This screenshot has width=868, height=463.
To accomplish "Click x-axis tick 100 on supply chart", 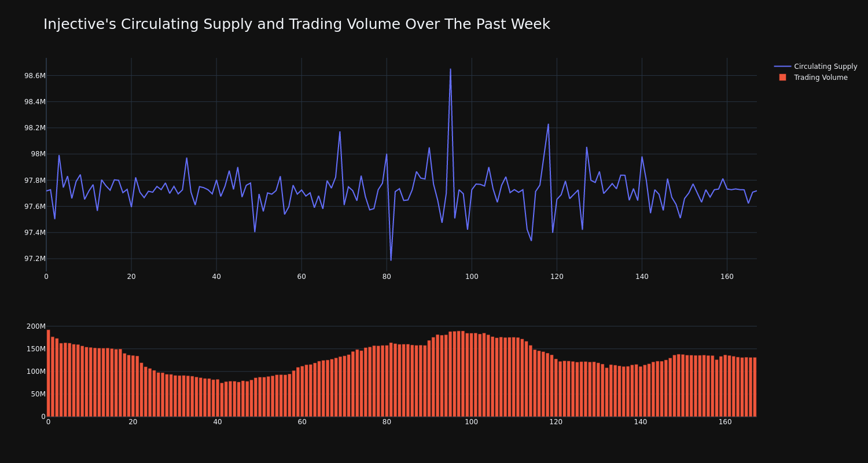I will [472, 277].
